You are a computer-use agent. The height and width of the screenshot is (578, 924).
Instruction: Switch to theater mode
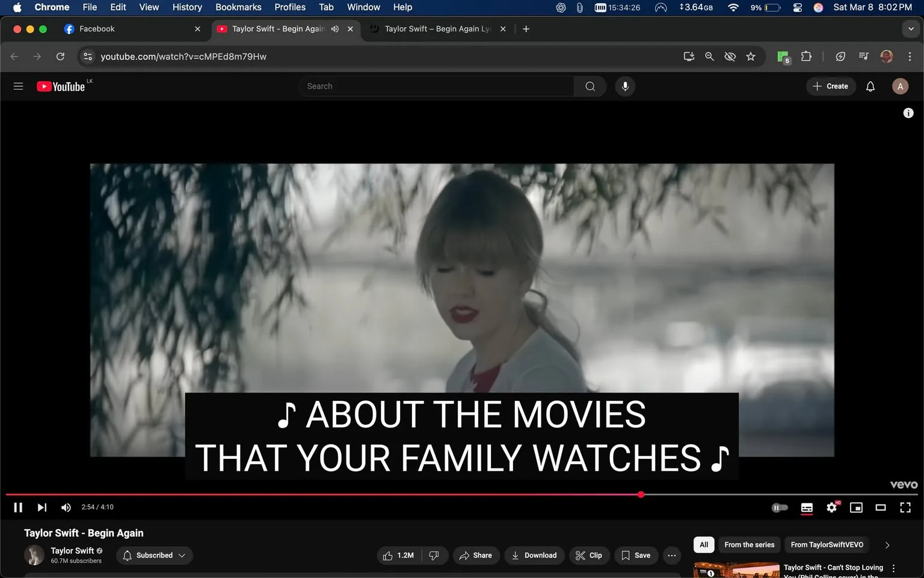tap(881, 508)
